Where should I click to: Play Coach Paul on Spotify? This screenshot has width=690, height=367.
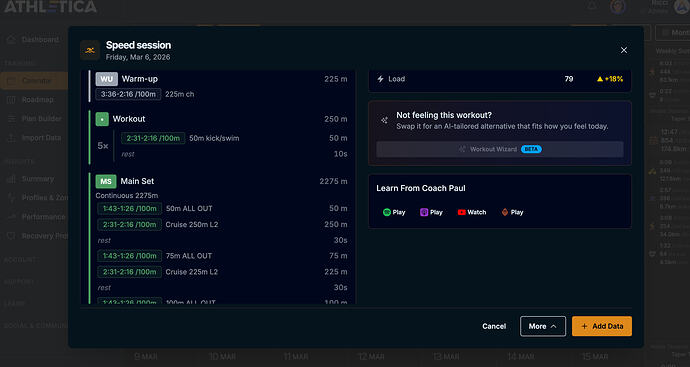point(394,212)
